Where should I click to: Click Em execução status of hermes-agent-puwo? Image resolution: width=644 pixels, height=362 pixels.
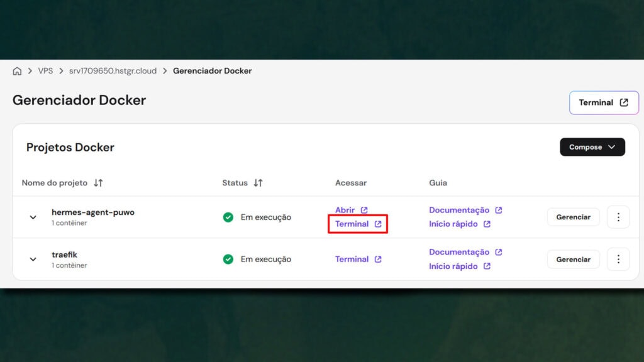(266, 217)
